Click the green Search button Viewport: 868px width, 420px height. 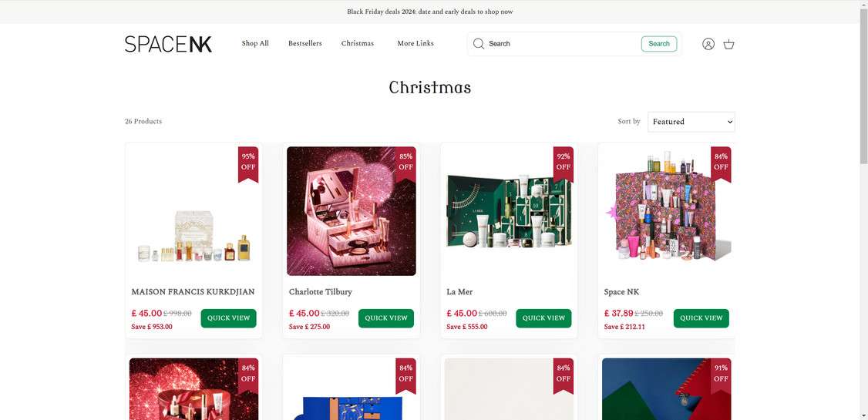click(x=659, y=44)
